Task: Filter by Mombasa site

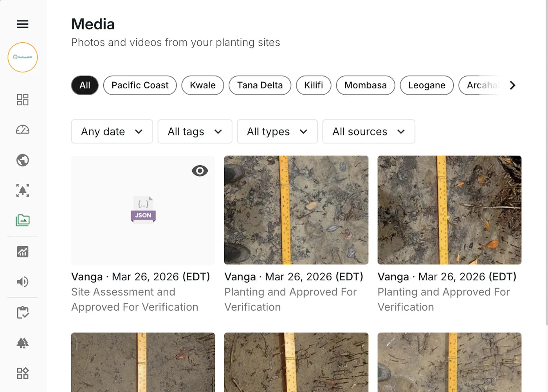Action: pyautogui.click(x=366, y=85)
